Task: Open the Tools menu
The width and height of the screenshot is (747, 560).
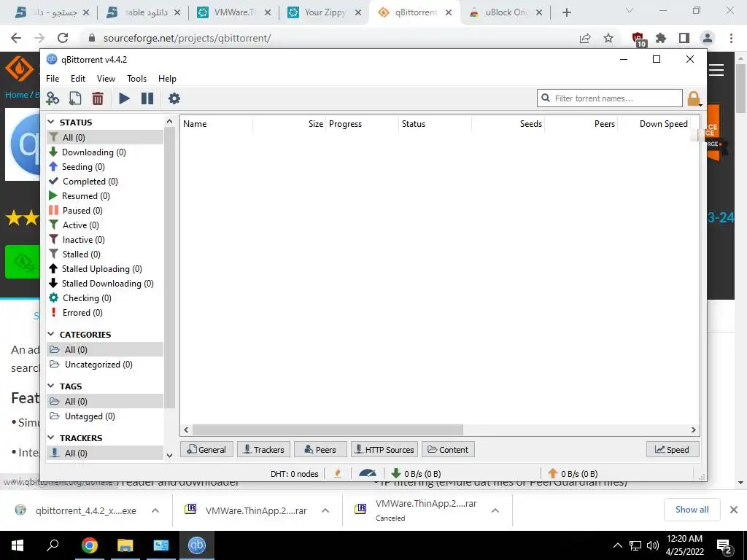Action: coord(136,79)
